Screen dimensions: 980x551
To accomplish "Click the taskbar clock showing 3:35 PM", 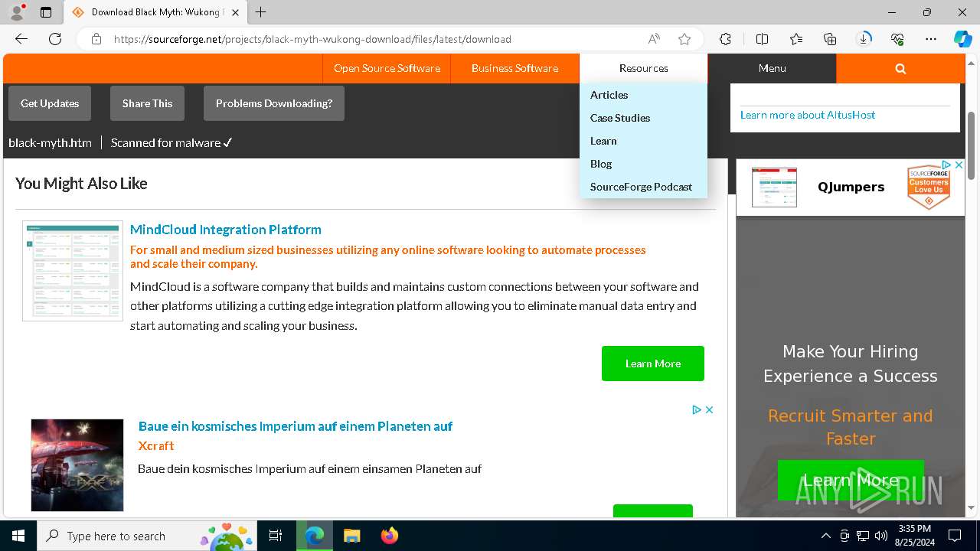I will coord(914,535).
